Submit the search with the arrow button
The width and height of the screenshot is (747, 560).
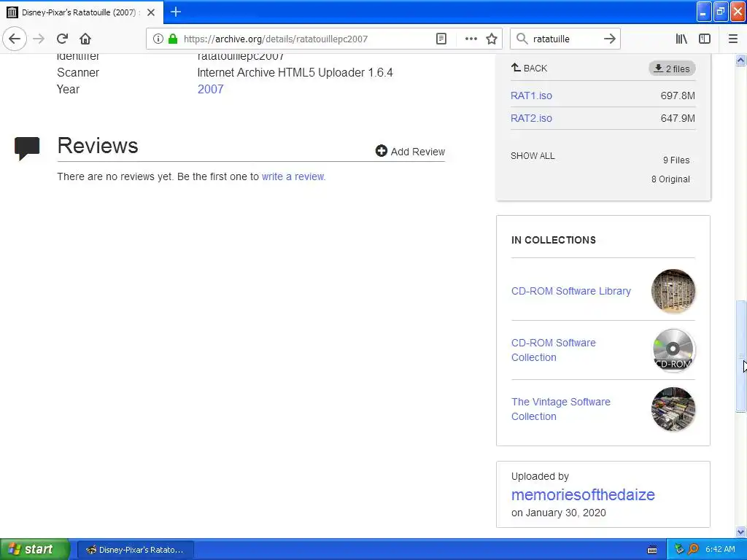coord(610,39)
